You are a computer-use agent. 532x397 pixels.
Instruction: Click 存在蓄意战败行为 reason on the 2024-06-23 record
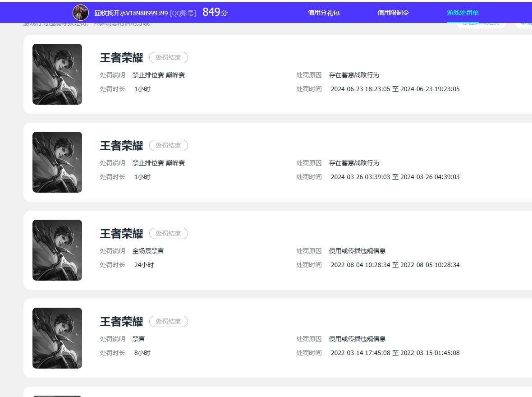[354, 75]
